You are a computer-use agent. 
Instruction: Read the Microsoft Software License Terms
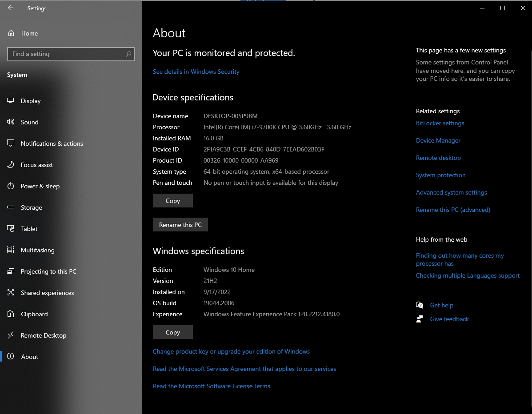pos(212,386)
